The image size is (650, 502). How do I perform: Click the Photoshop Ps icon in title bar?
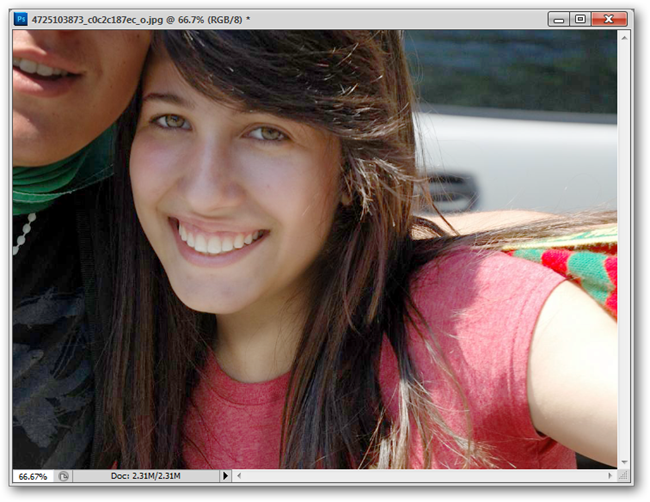[x=20, y=19]
